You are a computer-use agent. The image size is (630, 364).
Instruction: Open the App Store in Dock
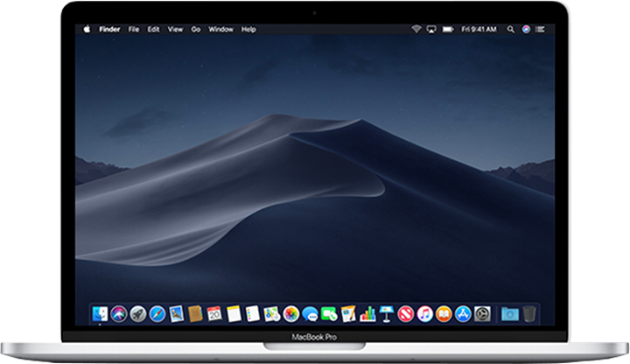pyautogui.click(x=463, y=313)
